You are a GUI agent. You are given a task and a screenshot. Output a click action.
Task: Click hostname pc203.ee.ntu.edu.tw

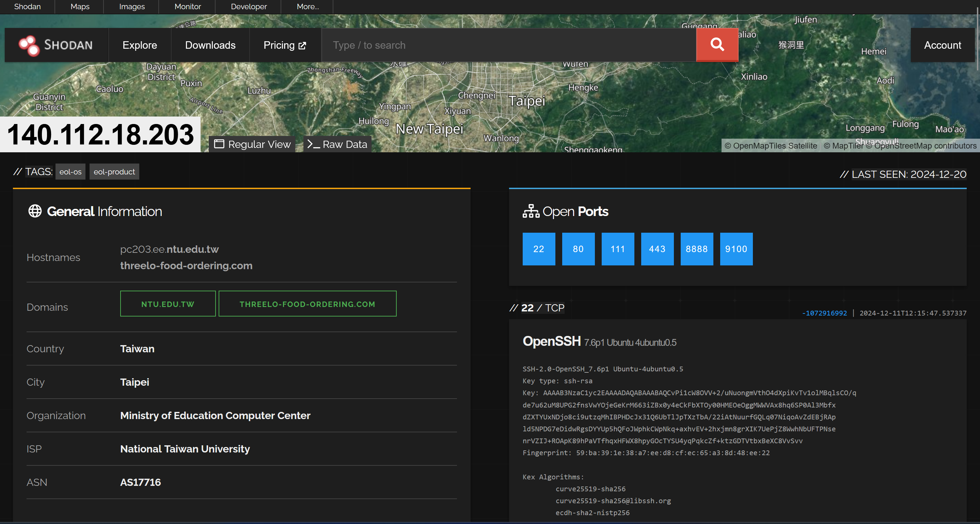(169, 249)
